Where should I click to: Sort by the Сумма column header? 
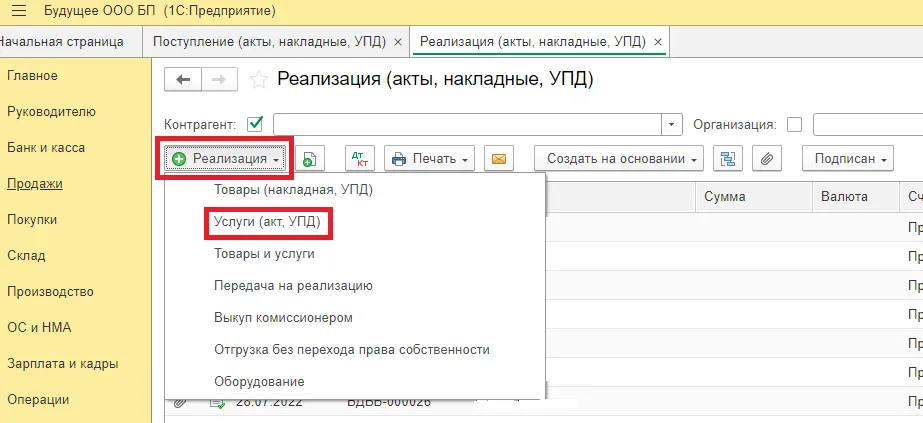[x=755, y=196]
